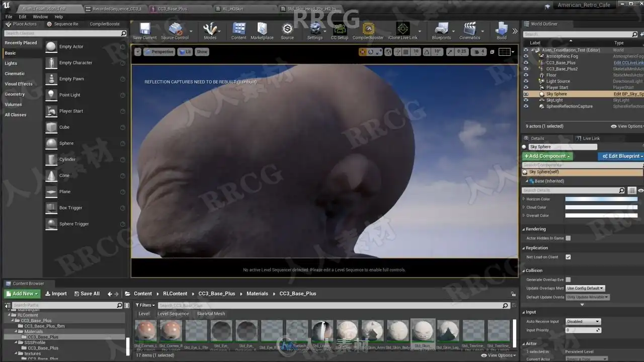Click the Edit Blueprint button
The image size is (644, 362).
click(622, 156)
